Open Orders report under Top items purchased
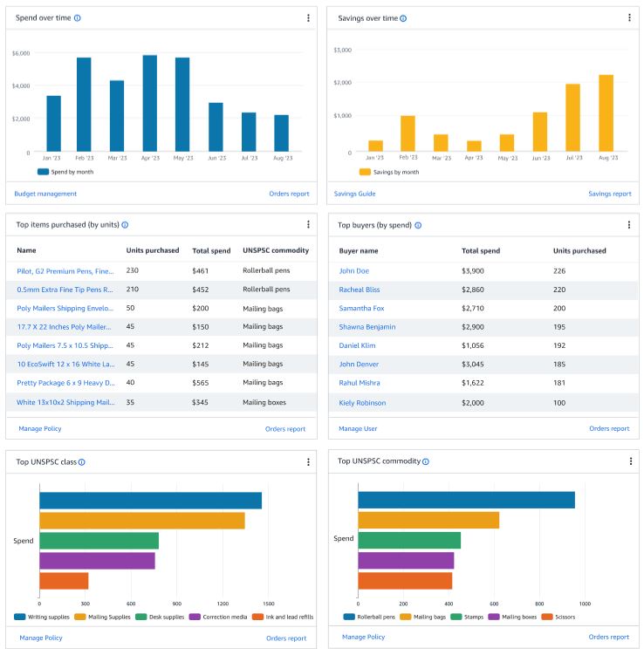Viewport: 644px width, 655px height. click(285, 429)
